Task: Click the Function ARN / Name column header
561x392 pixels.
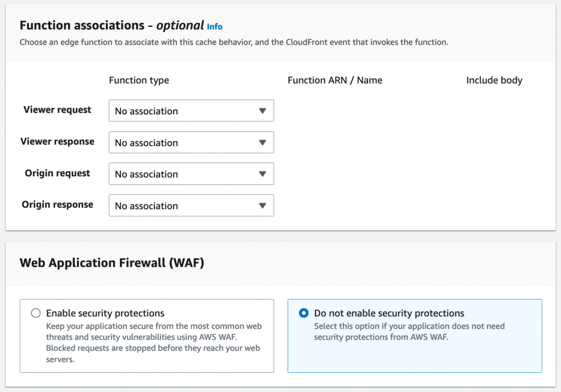Action: click(x=335, y=80)
